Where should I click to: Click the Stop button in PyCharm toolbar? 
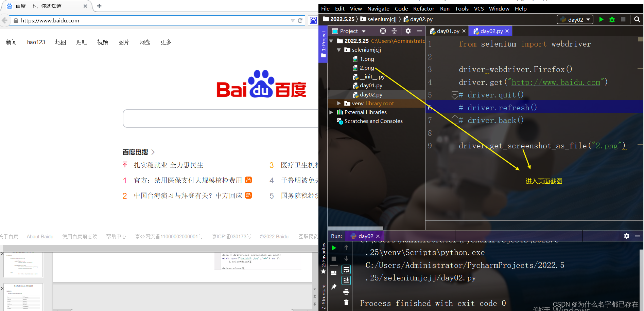click(623, 19)
